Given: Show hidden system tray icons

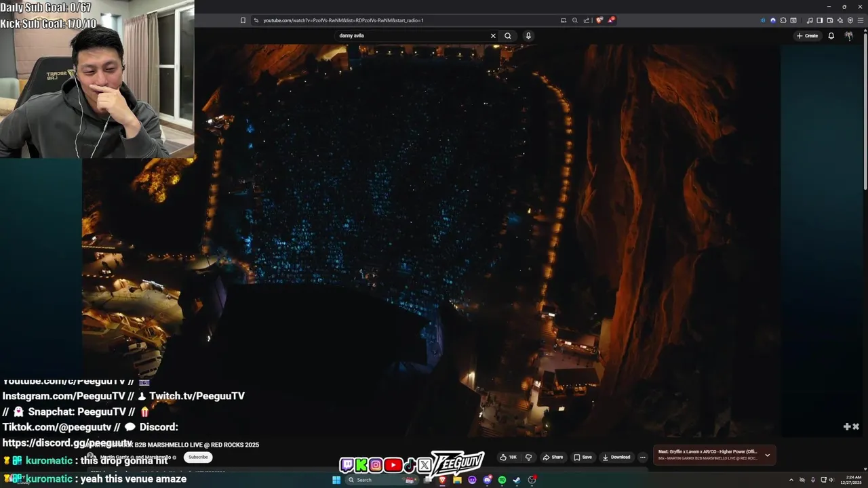Looking at the screenshot, I should pyautogui.click(x=791, y=480).
